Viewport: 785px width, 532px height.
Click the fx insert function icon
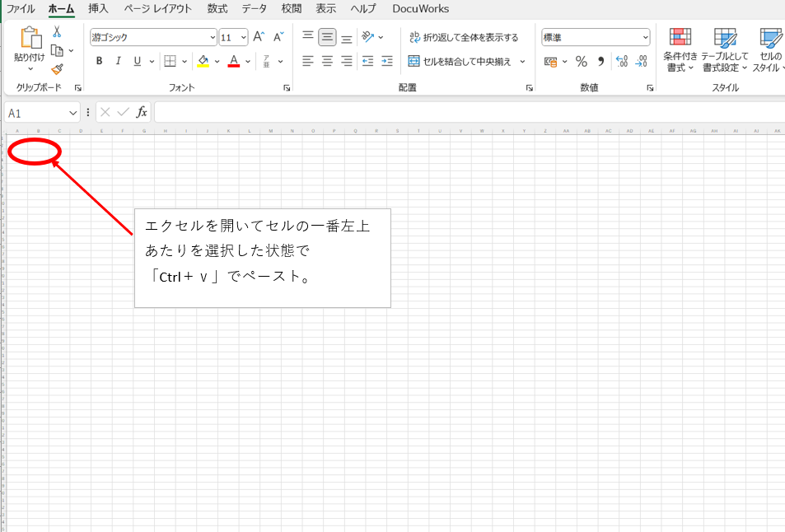142,112
